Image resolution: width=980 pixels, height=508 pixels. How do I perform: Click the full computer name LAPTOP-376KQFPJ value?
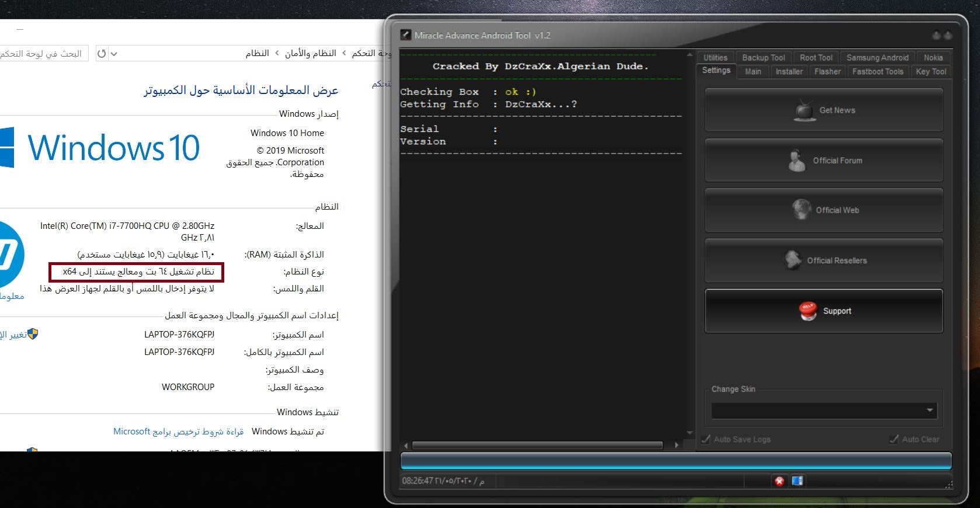[179, 352]
